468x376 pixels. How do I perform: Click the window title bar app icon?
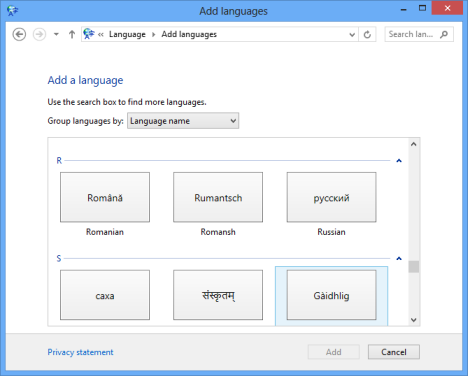click(x=12, y=11)
